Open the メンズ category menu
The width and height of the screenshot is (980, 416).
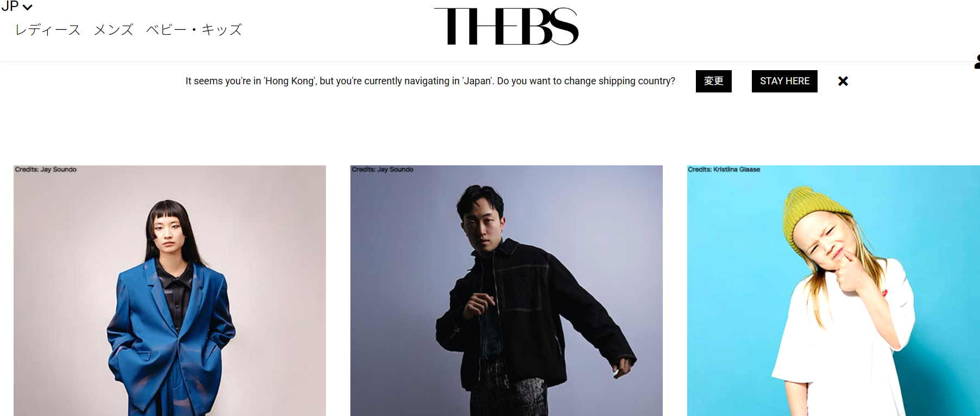pyautogui.click(x=114, y=30)
